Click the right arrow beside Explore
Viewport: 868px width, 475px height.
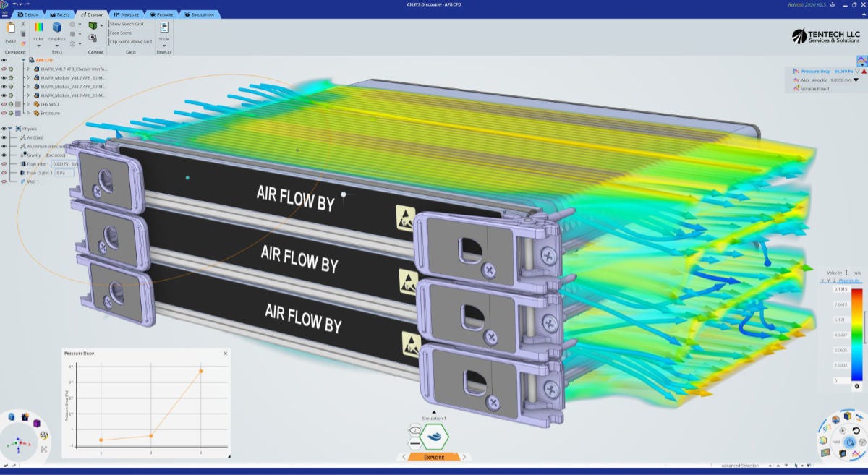click(x=464, y=457)
